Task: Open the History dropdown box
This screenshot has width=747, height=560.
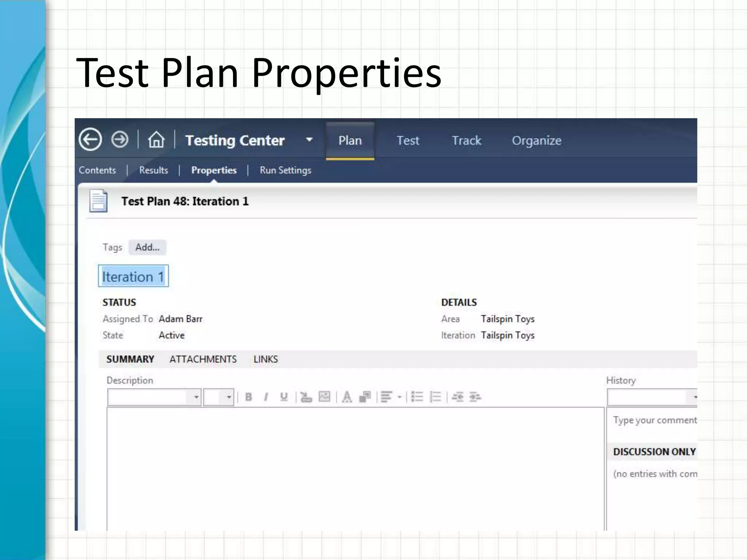Action: [x=652, y=397]
